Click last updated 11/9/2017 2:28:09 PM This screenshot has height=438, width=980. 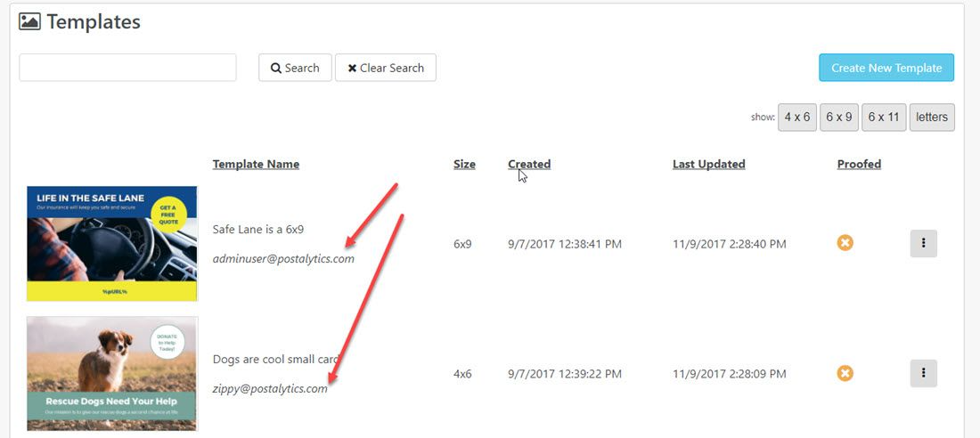tap(730, 374)
